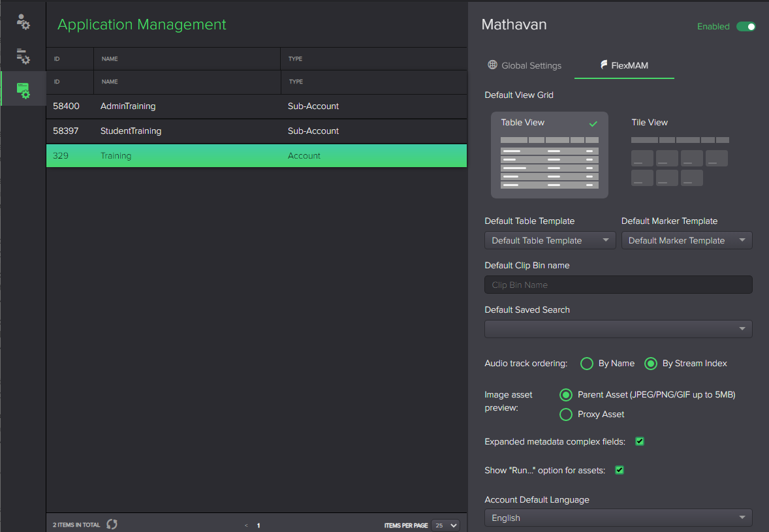The width and height of the screenshot is (769, 532).
Task: Select the Application Management sidebar icon
Action: point(23,88)
